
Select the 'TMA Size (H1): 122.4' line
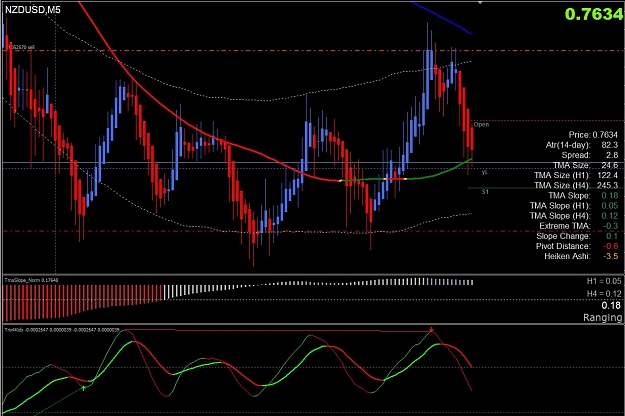[576, 175]
